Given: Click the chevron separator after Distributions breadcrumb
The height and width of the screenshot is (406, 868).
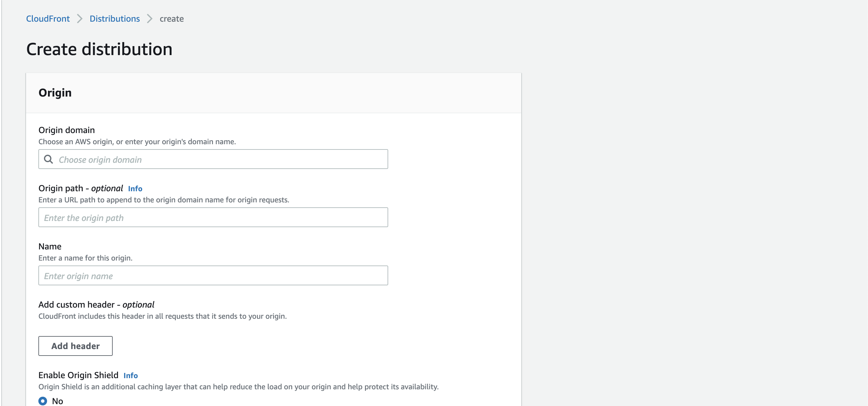Looking at the screenshot, I should [x=150, y=19].
